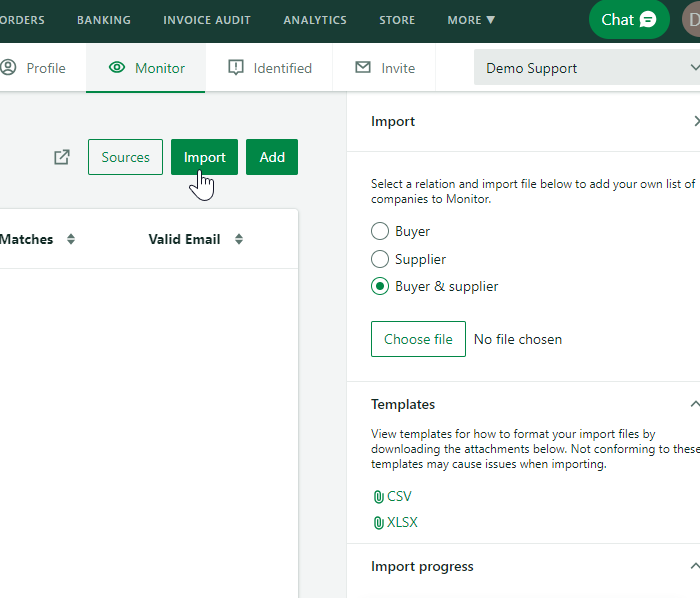Click the Import progress heading
The width and height of the screenshot is (700, 598).
tap(422, 566)
